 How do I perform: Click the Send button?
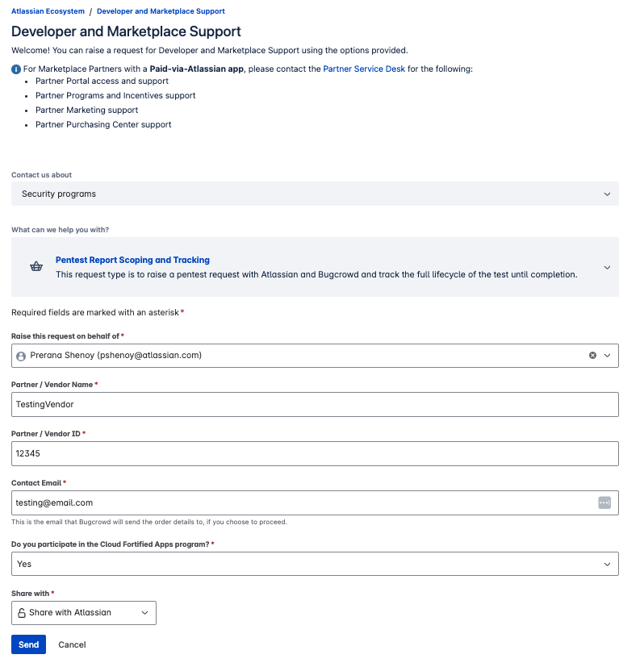pos(28,644)
